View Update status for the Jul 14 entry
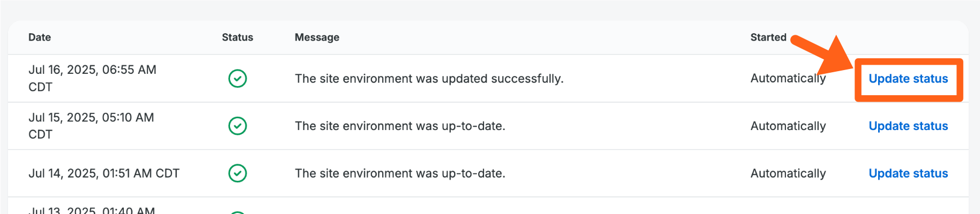The height and width of the screenshot is (214, 980). (908, 173)
